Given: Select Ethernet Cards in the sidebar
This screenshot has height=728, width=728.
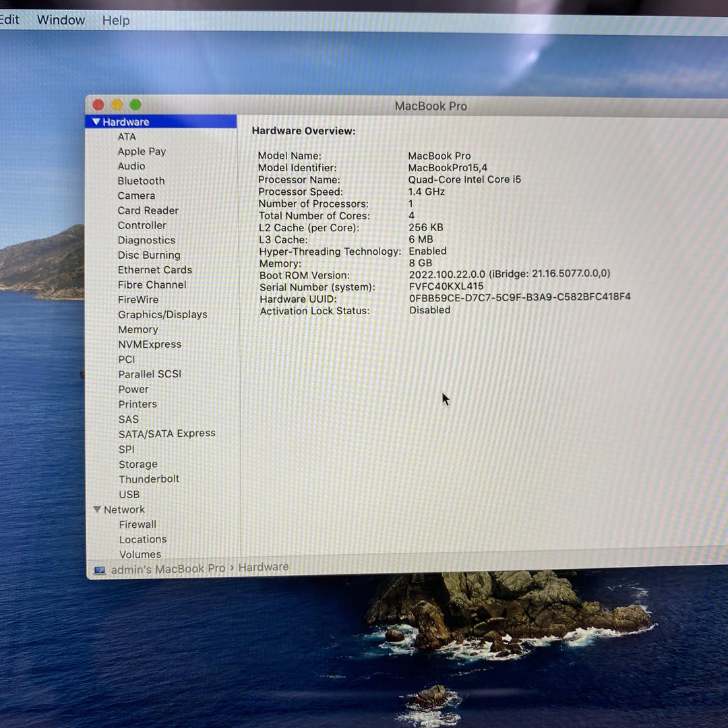Looking at the screenshot, I should (154, 270).
